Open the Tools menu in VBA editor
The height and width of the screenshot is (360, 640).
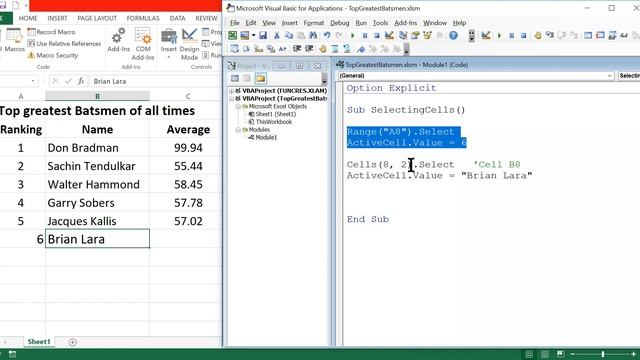click(380, 23)
